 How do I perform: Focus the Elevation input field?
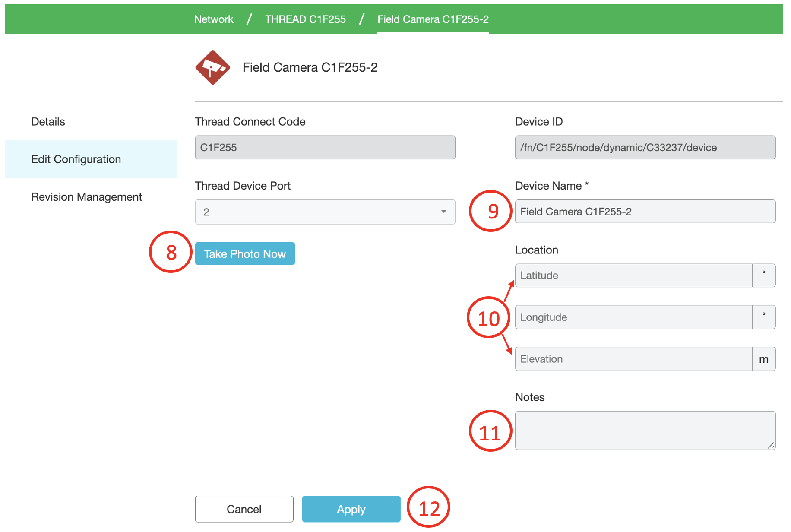tap(633, 359)
